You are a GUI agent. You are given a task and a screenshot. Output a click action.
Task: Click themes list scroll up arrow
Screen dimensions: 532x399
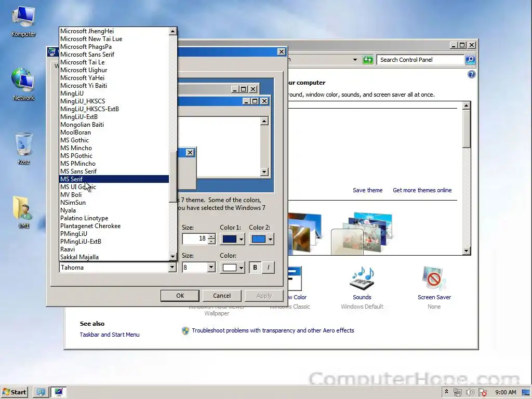click(467, 105)
